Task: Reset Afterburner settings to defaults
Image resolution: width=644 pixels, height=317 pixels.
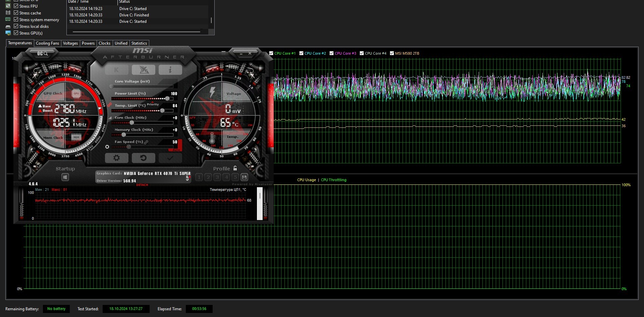Action: coord(143,158)
